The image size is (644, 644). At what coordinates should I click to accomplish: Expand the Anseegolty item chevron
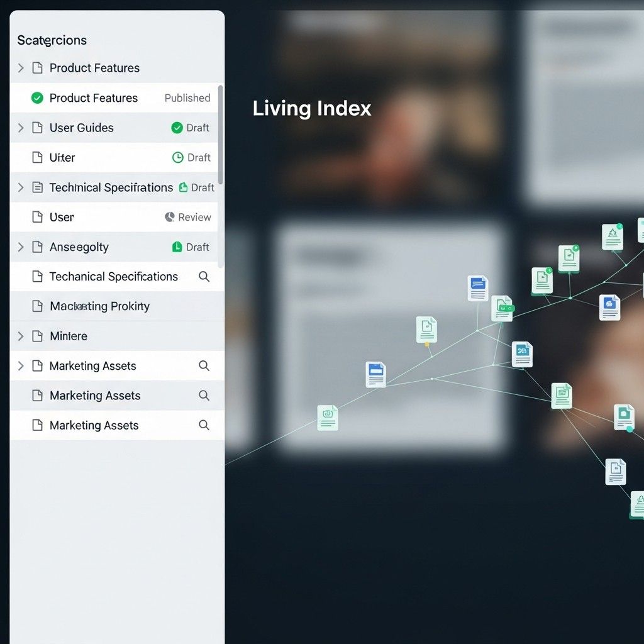[x=21, y=247]
